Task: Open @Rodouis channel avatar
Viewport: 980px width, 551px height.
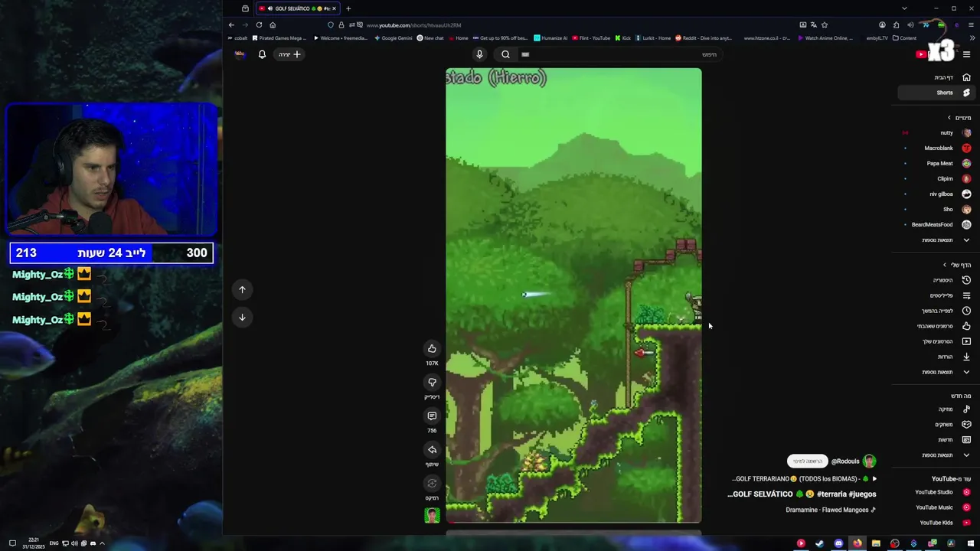Action: tap(869, 461)
